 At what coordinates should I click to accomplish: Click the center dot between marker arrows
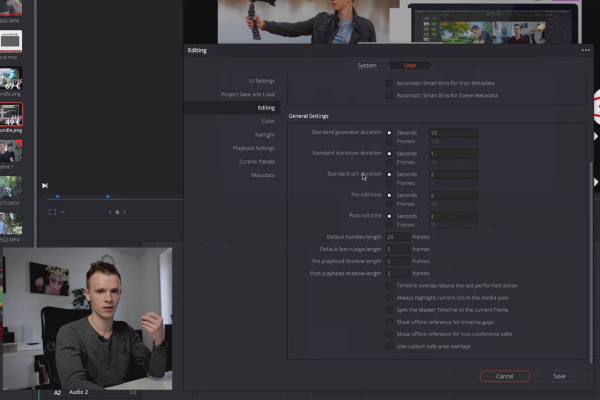point(117,212)
